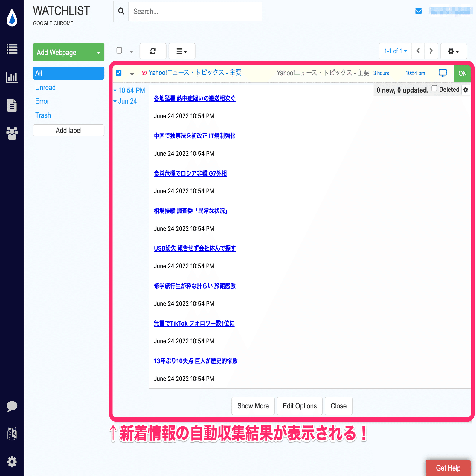Go to next page arrow
The height and width of the screenshot is (476, 476).
pyautogui.click(x=431, y=51)
